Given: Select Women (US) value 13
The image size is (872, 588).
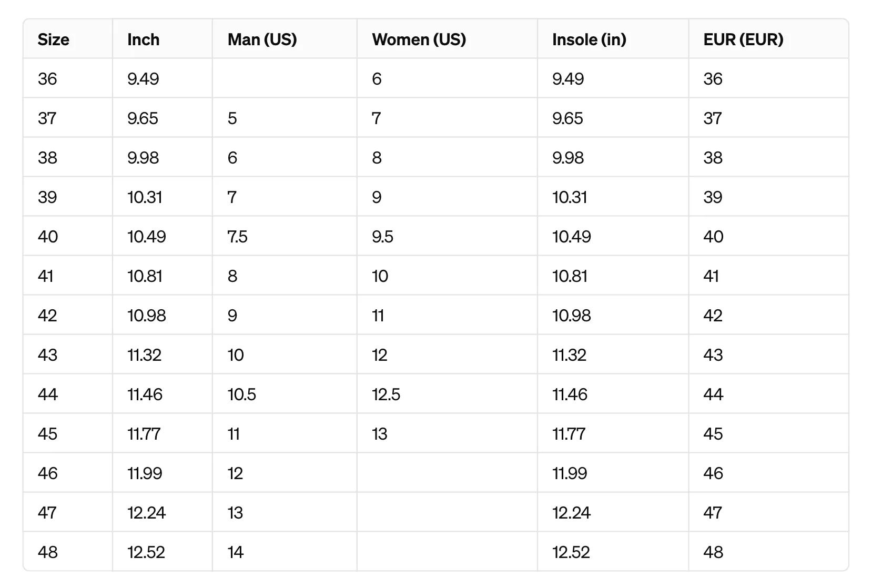Looking at the screenshot, I should [x=380, y=434].
